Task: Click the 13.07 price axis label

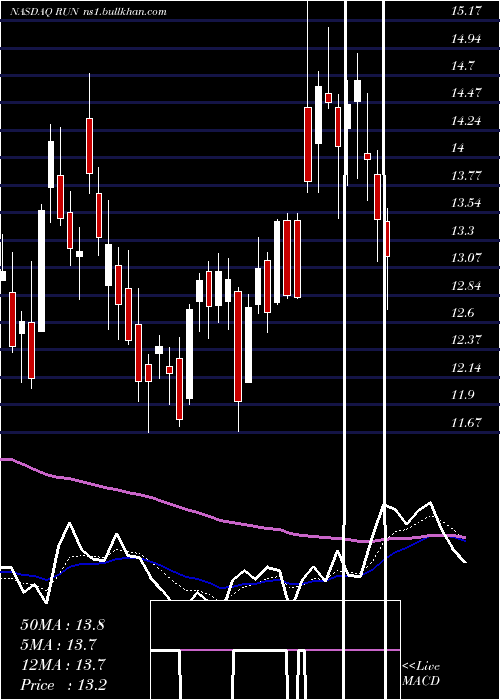Action: pos(466,258)
